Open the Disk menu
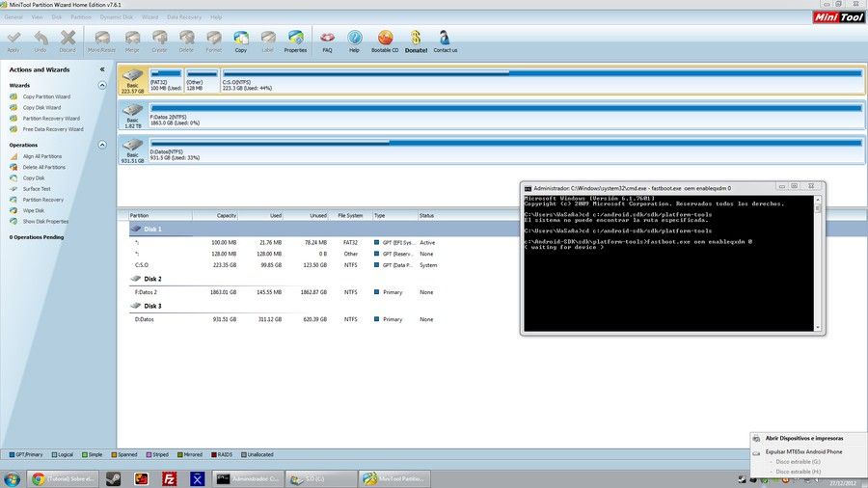The height and width of the screenshot is (488, 868). [57, 17]
